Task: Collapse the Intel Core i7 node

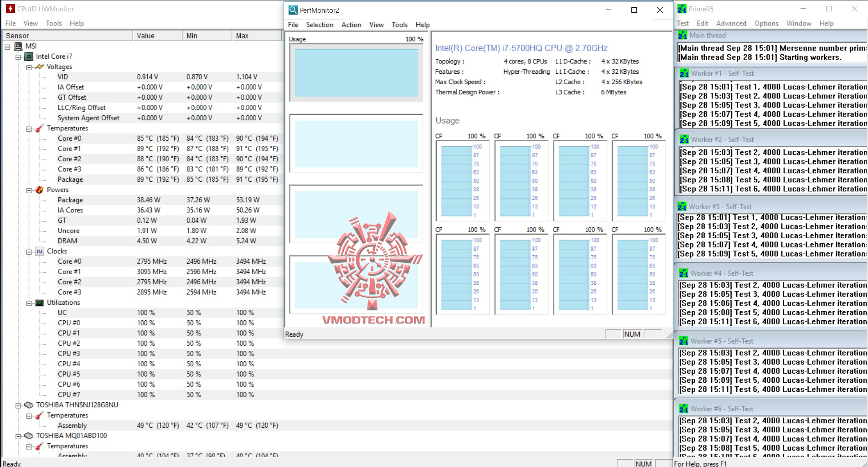Action: (18, 57)
